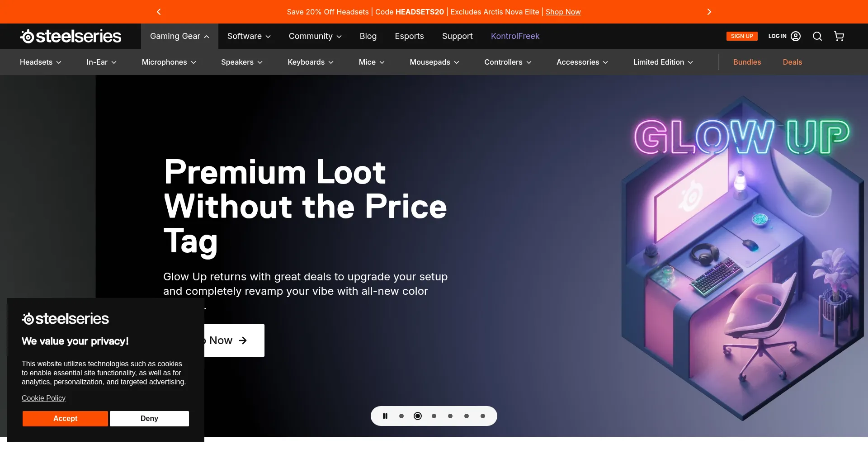The width and height of the screenshot is (868, 449).
Task: Select the first carousel slide dot
Action: pos(401,416)
